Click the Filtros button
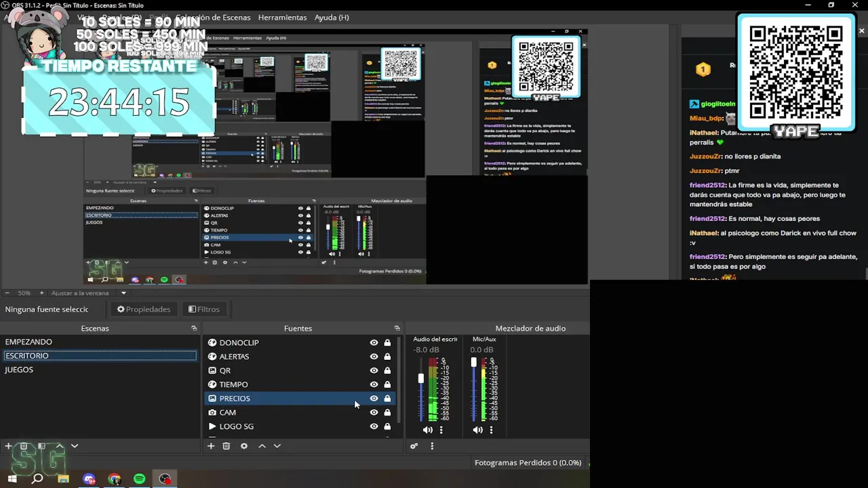Screen dimensions: 868x488 pyautogui.click(x=204, y=309)
